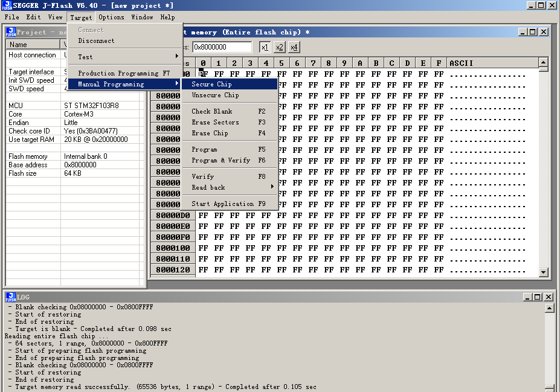Viewport: 560px width, 392px height.
Task: Select Verify F8 menu item
Action: click(x=230, y=177)
